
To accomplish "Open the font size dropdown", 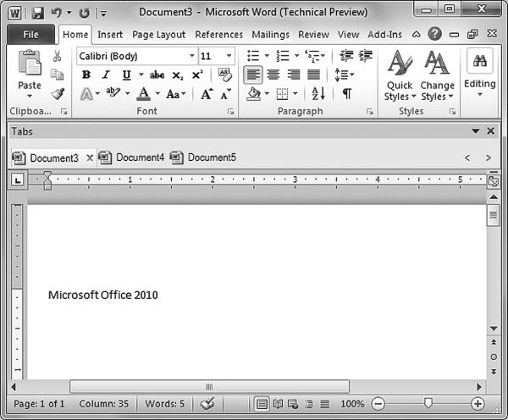I will 229,56.
